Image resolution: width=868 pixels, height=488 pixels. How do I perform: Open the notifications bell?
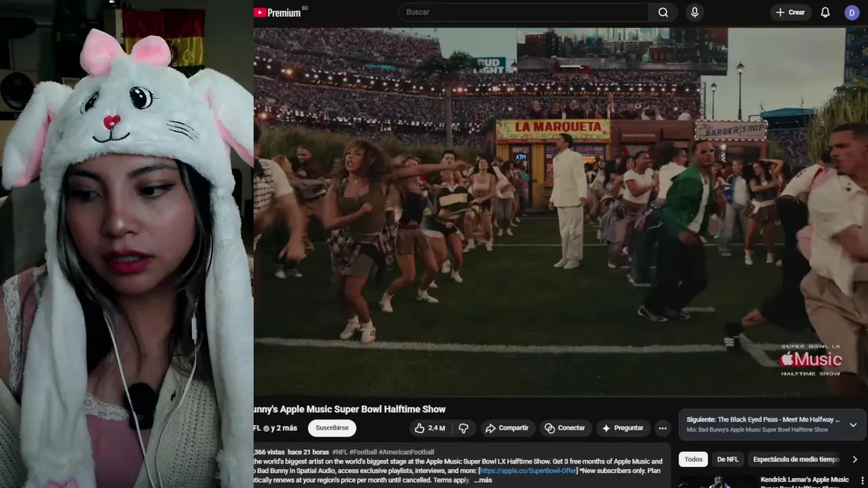point(825,12)
